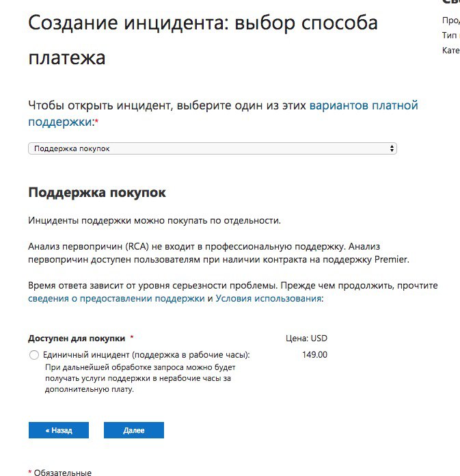Viewport: 460px width, 476px height.
Task: Open 'сведения о предоставлении поддержки' link
Action: click(x=116, y=299)
